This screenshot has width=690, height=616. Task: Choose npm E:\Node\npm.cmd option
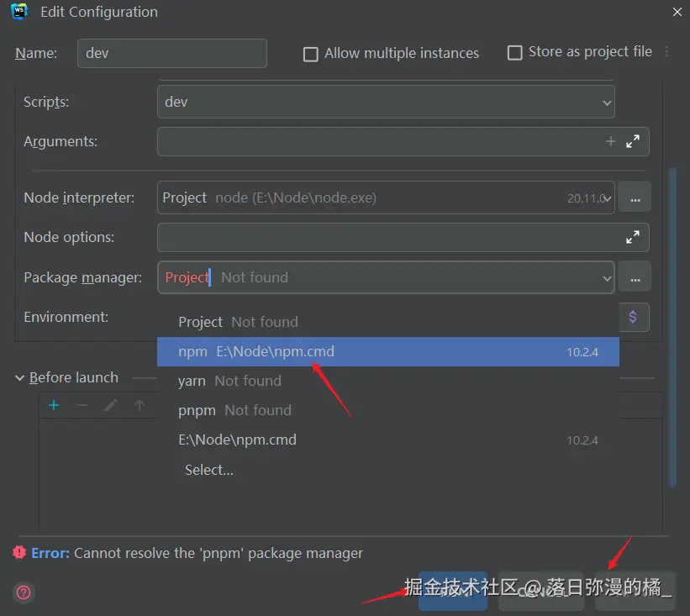click(387, 351)
